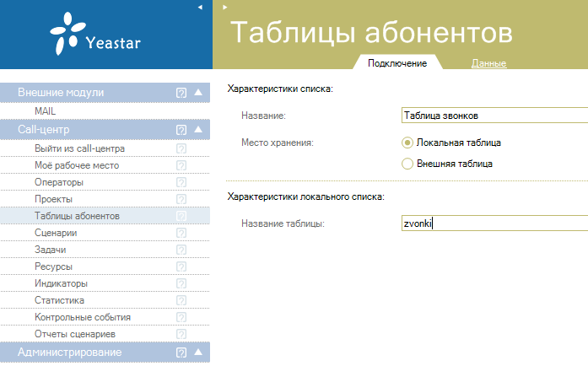Image resolution: width=588 pixels, height=366 pixels.
Task: Select Внешняя таблица radio button
Action: point(407,164)
